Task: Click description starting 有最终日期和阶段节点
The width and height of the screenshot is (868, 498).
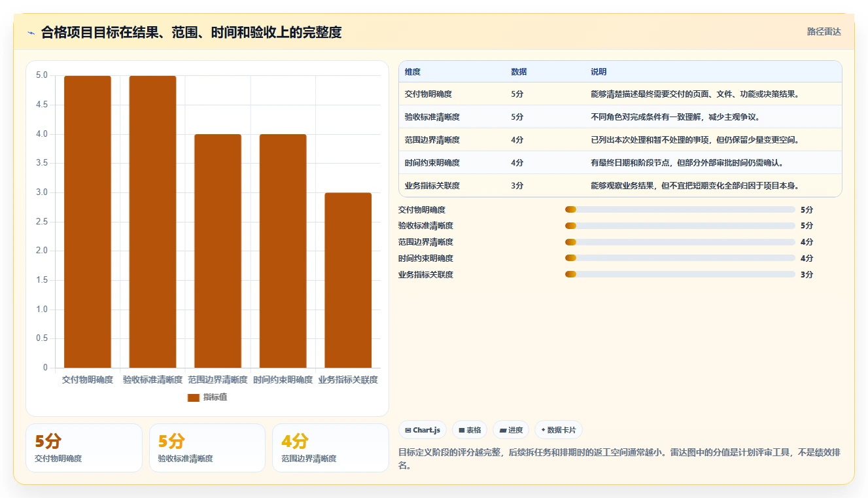Action: pos(687,163)
